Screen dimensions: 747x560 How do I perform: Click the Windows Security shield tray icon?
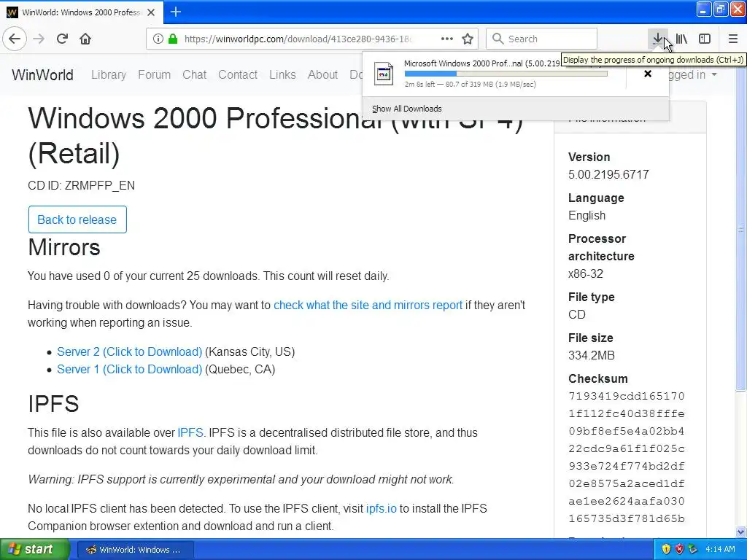666,549
